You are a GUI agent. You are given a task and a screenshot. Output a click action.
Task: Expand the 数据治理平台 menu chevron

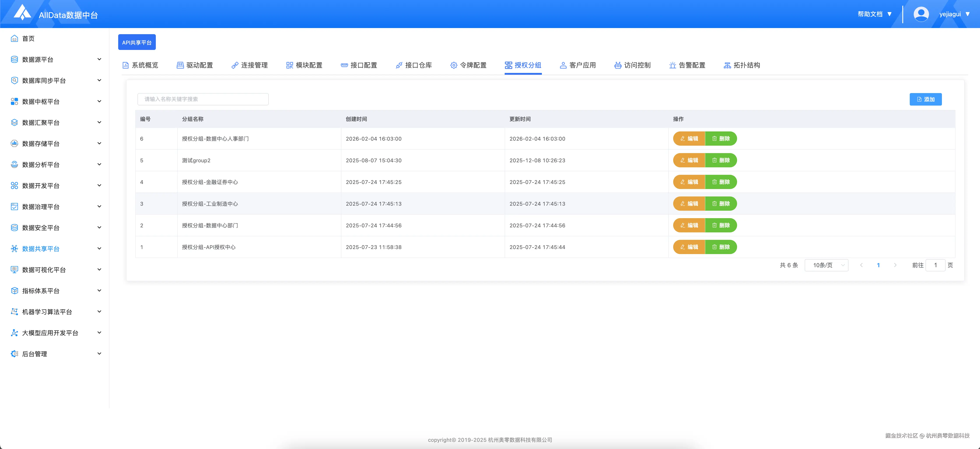pyautogui.click(x=99, y=206)
